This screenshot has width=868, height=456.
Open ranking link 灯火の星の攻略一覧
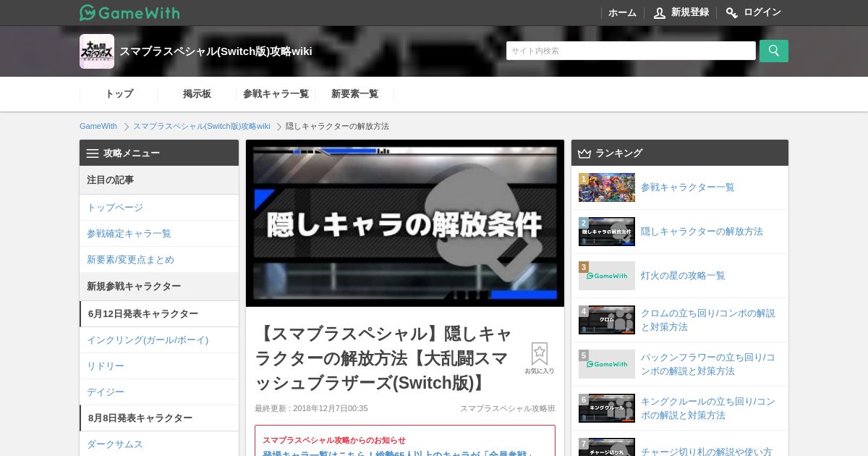tap(683, 276)
